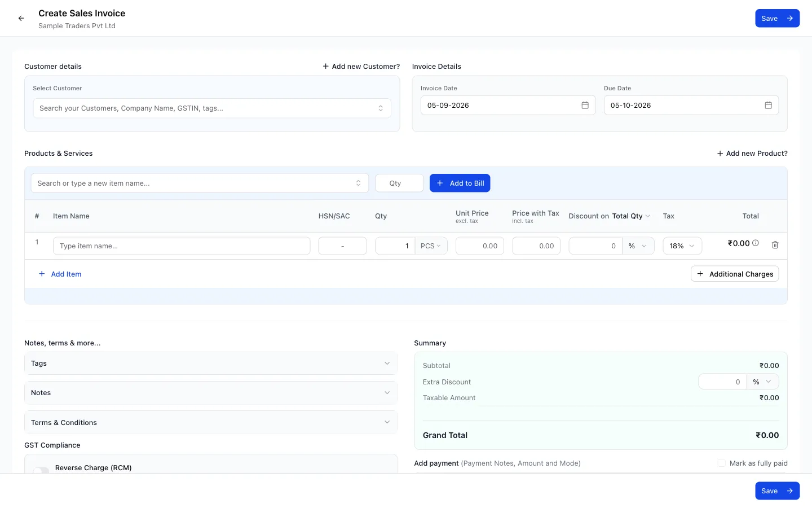
Task: Delete item row 1 with trash icon
Action: (x=775, y=245)
